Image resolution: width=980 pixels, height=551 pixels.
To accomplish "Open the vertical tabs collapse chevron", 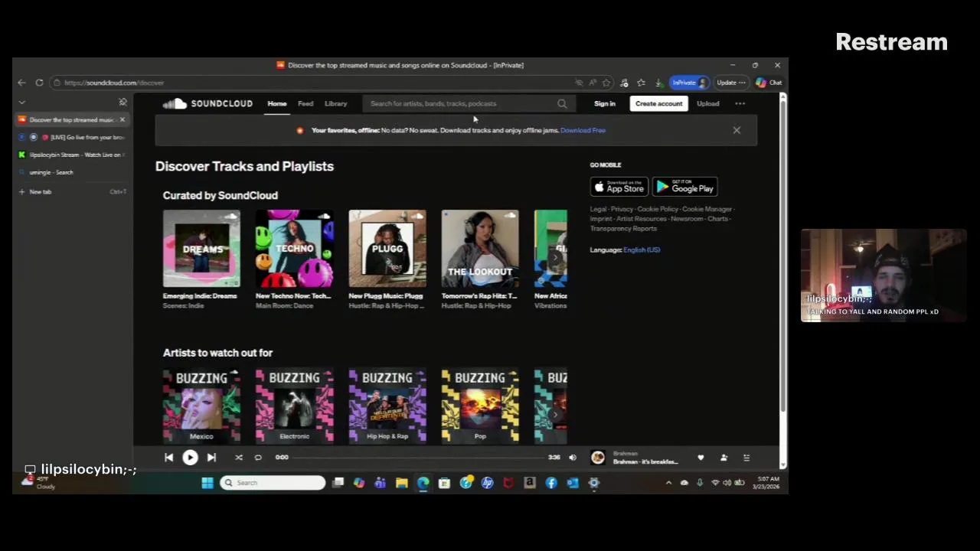I will pos(21,102).
